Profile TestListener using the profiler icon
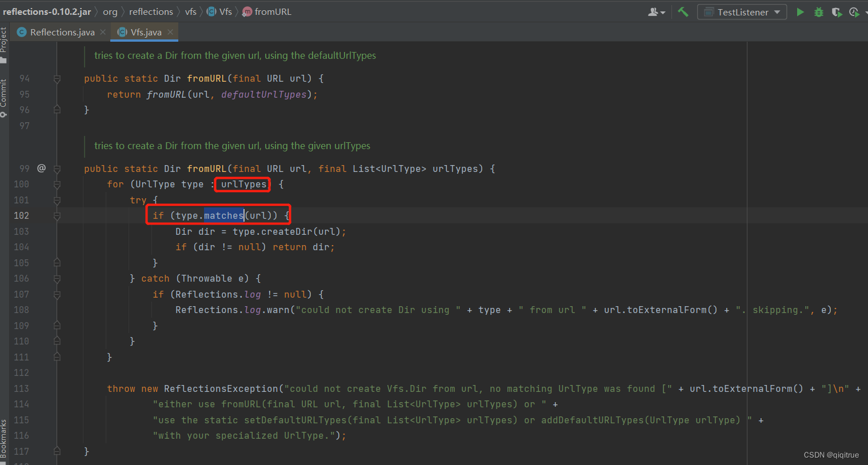Image resolution: width=868 pixels, height=465 pixels. 854,11
